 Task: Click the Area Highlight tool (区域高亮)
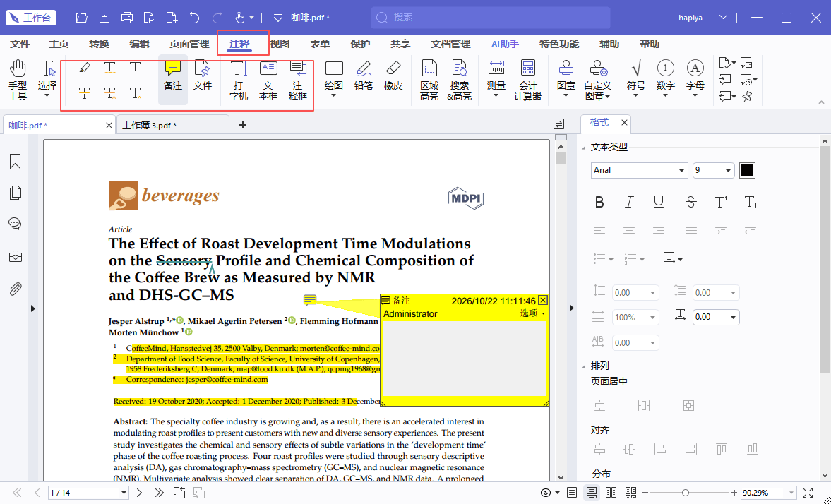coord(429,80)
